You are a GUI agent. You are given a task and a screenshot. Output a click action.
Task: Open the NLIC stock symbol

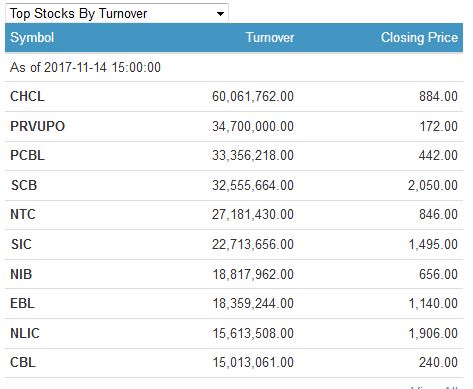25,333
